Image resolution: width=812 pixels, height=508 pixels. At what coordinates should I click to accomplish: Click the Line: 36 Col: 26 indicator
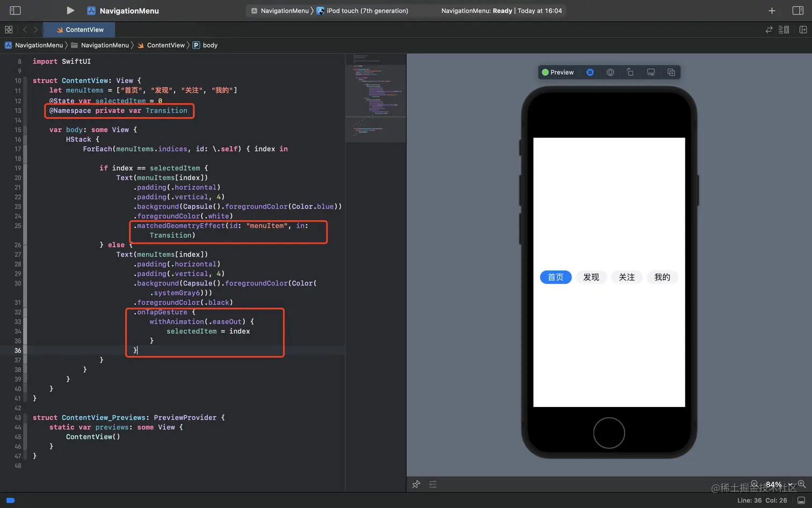coord(762,500)
